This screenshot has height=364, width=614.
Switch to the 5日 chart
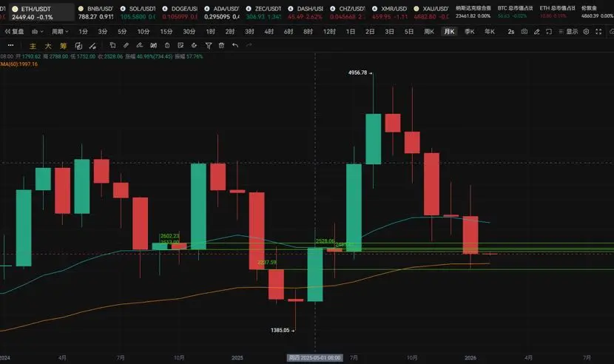(409, 31)
